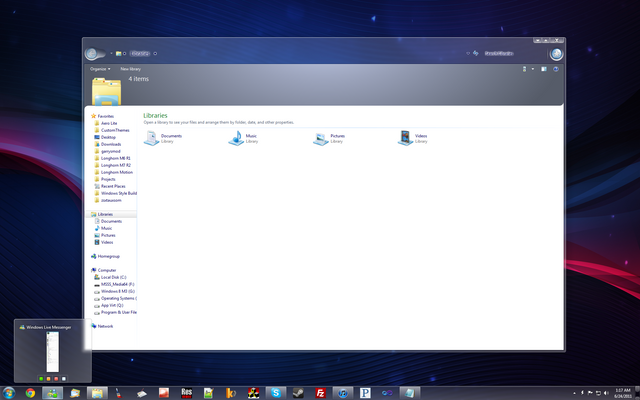The height and width of the screenshot is (400, 640).
Task: Select Network in the navigation pane
Action: [x=105, y=326]
